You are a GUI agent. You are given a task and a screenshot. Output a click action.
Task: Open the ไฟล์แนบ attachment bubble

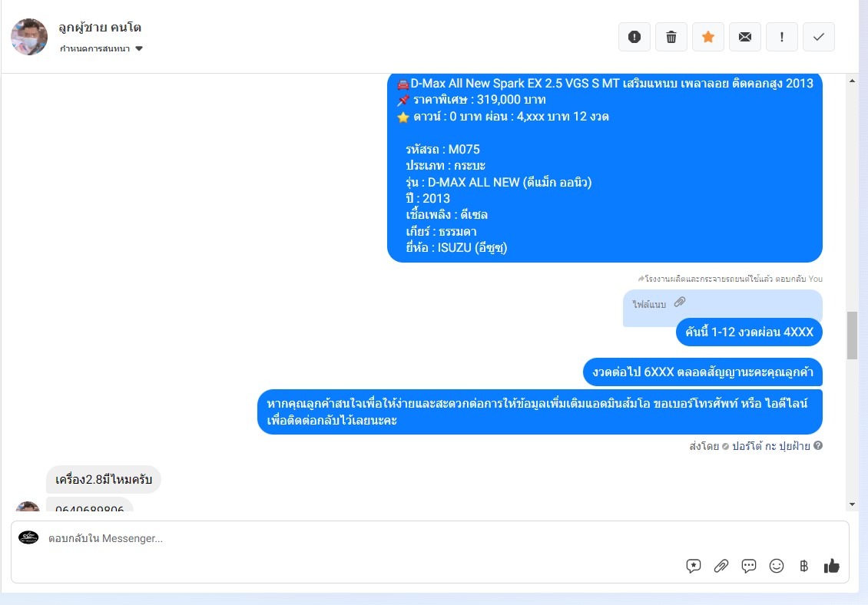coord(659,303)
